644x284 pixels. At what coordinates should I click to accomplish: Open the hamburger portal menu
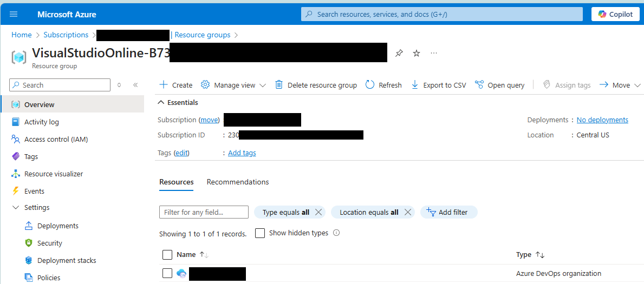coord(14,14)
